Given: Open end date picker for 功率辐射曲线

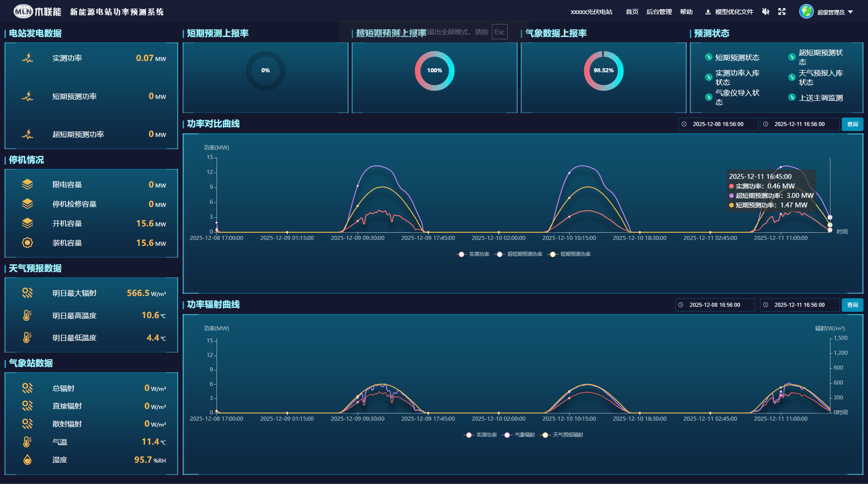Looking at the screenshot, I should tap(799, 305).
